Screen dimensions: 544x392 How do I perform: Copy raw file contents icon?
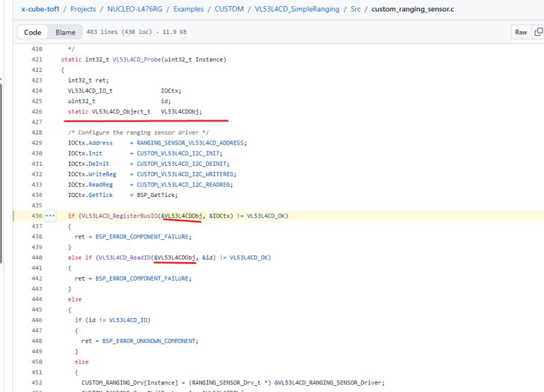(539, 32)
